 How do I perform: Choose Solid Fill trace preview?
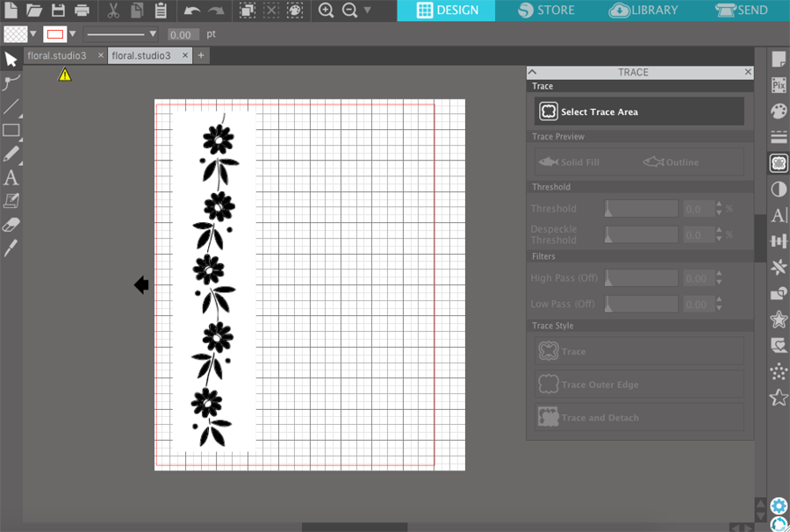tap(570, 162)
